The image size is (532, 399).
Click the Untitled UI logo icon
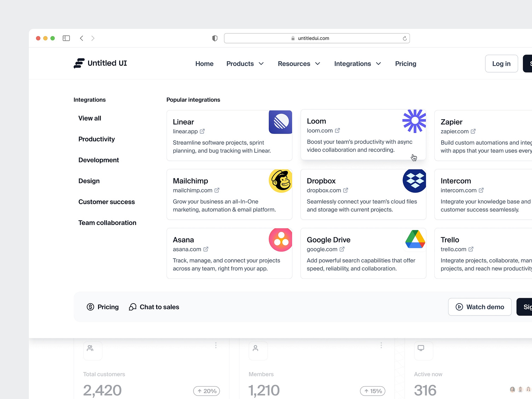[x=79, y=63]
